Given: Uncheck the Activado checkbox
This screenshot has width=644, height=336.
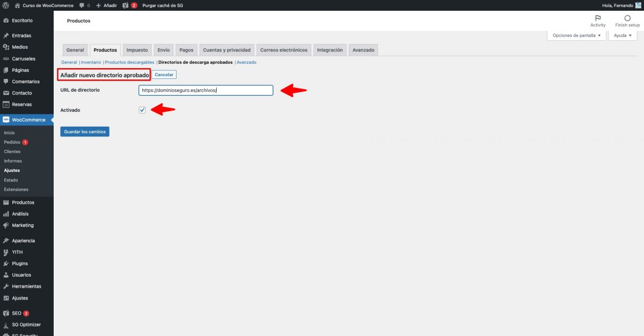Looking at the screenshot, I should (x=142, y=110).
